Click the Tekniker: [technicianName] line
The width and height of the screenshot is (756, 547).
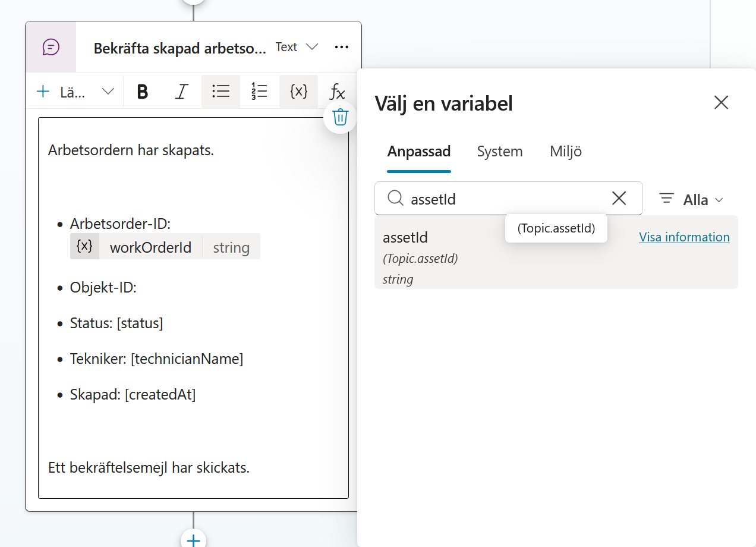click(157, 359)
